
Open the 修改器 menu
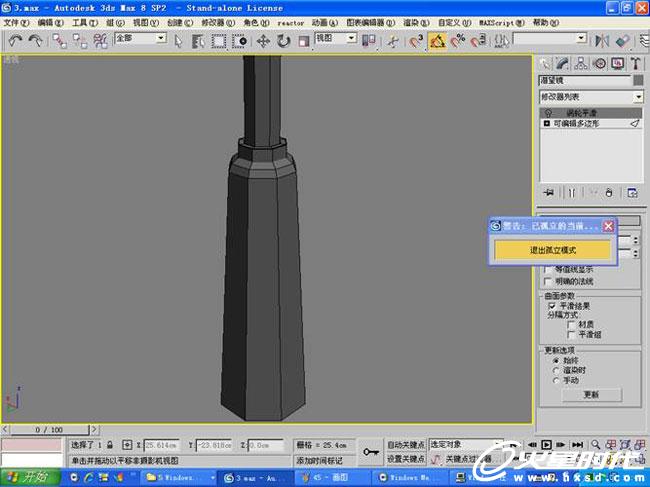click(x=218, y=23)
